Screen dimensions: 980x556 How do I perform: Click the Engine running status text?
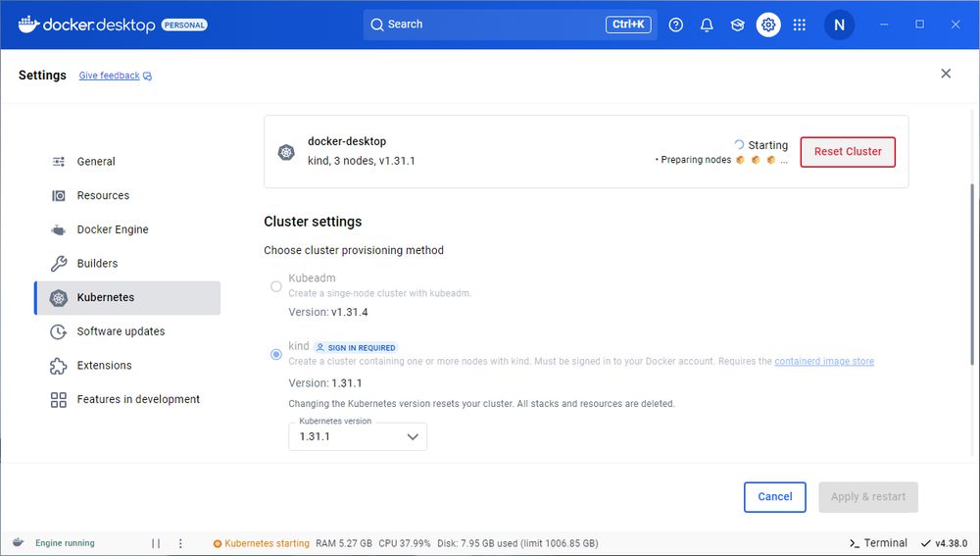65,543
